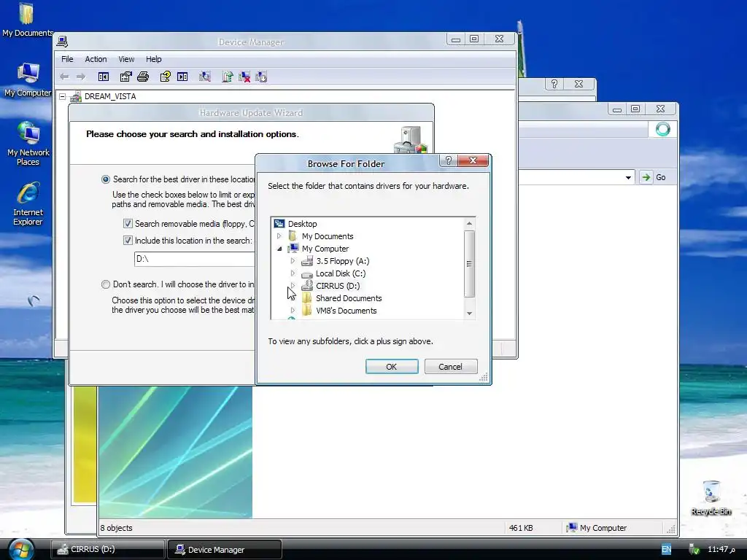Click the folder tree scroll up arrow

coord(469,223)
